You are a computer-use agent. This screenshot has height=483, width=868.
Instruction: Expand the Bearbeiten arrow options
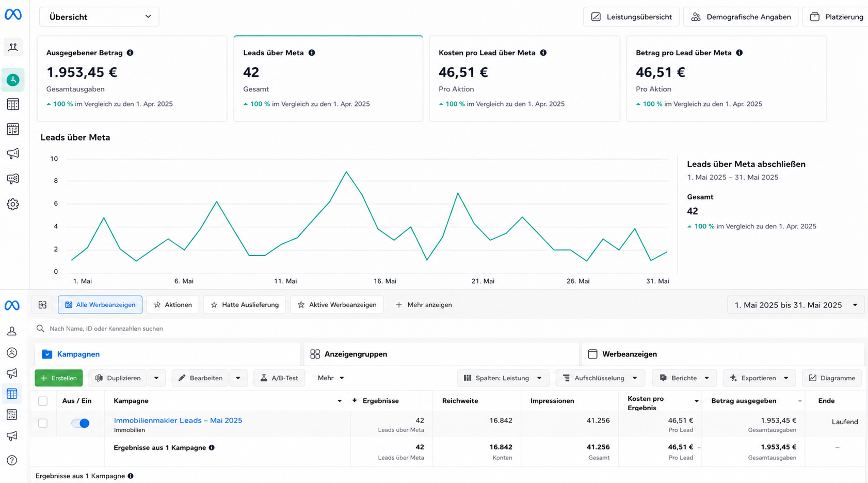[x=238, y=378]
